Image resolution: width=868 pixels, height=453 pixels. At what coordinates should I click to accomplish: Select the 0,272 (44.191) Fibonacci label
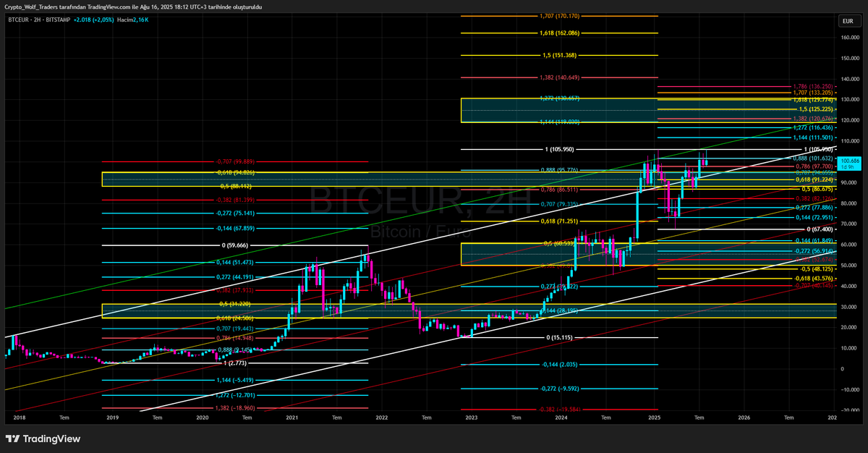[x=235, y=277]
